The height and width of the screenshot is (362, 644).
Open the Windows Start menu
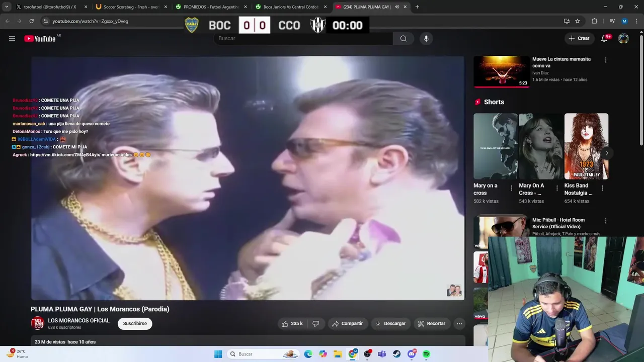(x=218, y=354)
